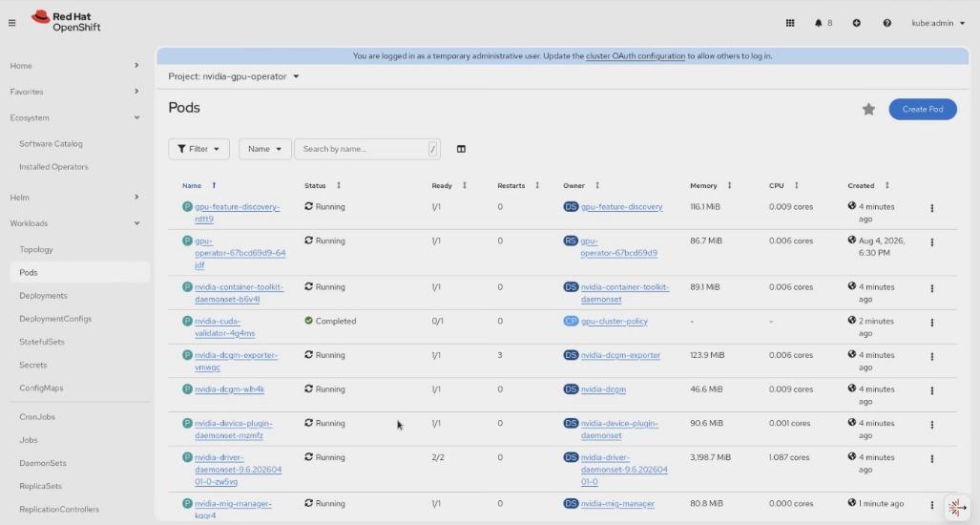980x525 pixels.
Task: Open DeploymentConfigs in the sidebar
Action: (x=55, y=319)
